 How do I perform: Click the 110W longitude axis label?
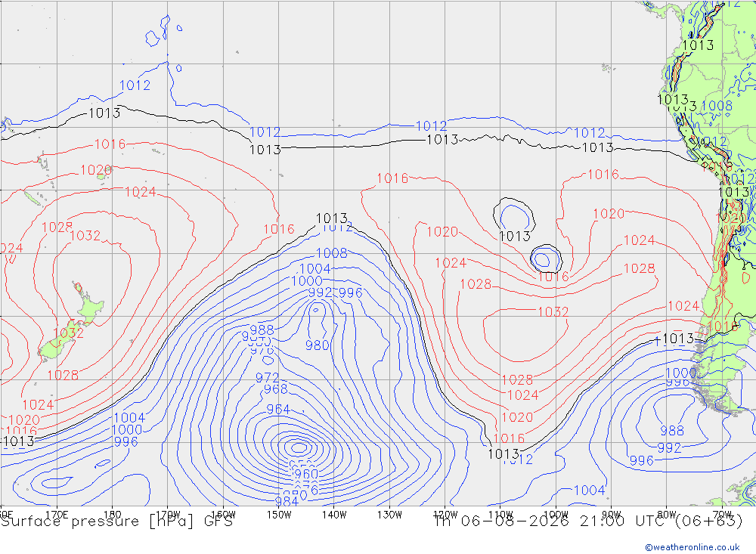500,515
